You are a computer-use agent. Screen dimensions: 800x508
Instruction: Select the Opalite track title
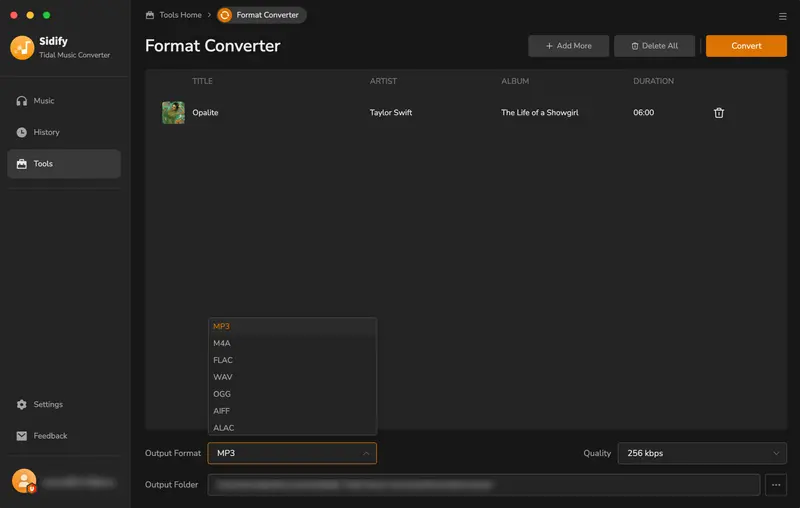pos(205,113)
